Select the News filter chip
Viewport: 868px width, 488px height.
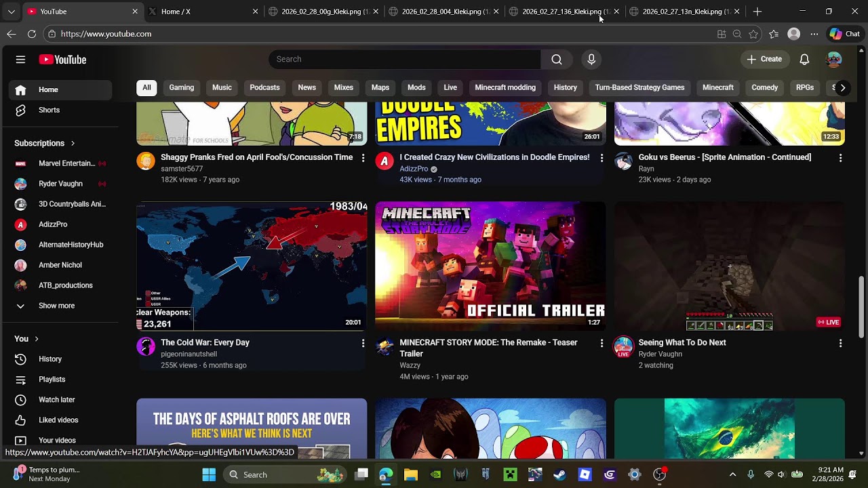point(307,87)
